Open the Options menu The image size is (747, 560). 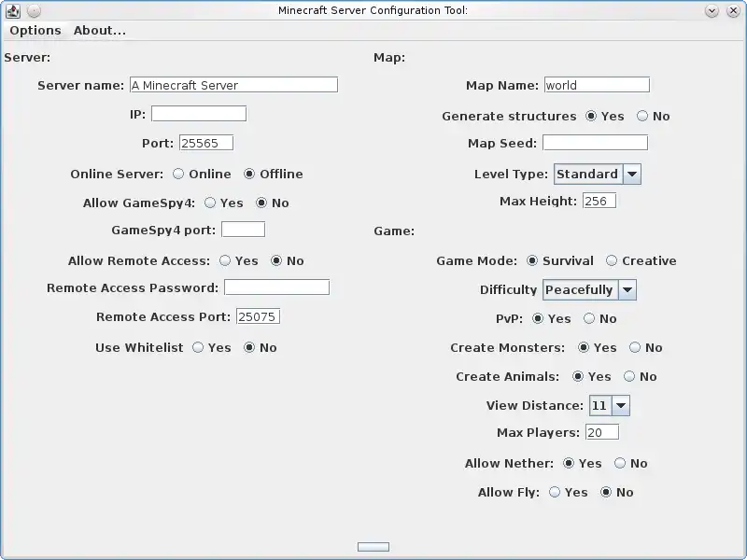35,31
